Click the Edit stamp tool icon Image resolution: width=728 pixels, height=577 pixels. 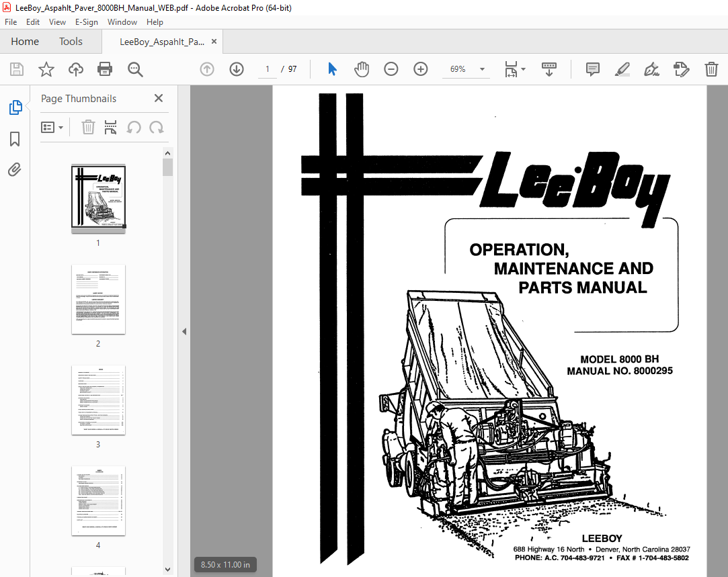[681, 70]
